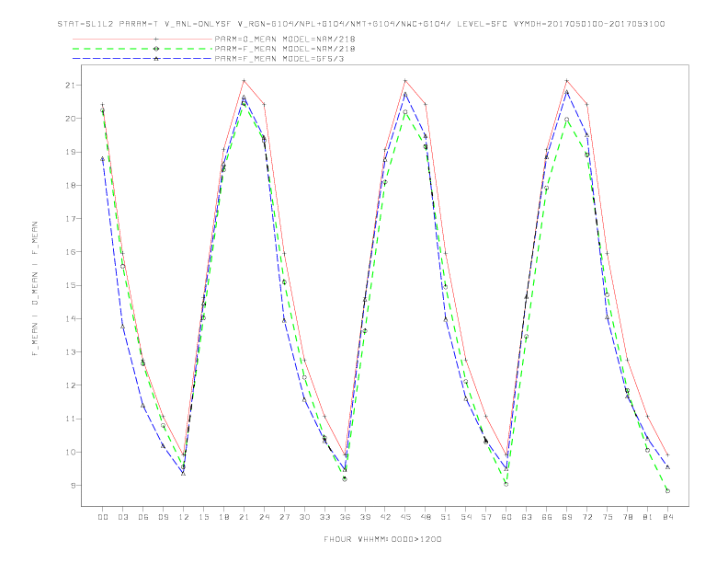Click y-axis tick label 20
The image size is (728, 563).
[70, 119]
